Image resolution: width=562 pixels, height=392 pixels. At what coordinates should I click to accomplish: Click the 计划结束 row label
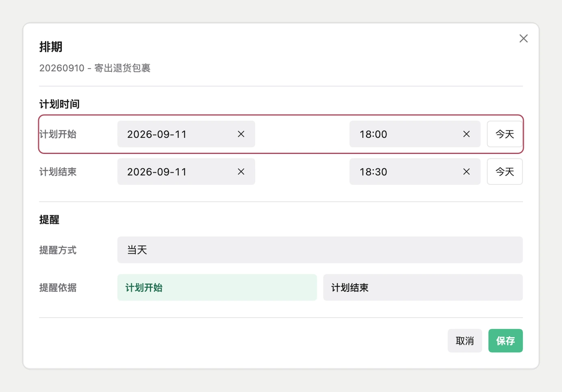[x=58, y=172]
